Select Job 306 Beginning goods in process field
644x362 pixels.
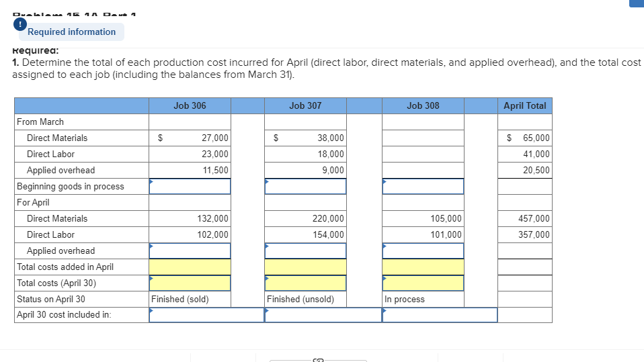pyautogui.click(x=190, y=186)
